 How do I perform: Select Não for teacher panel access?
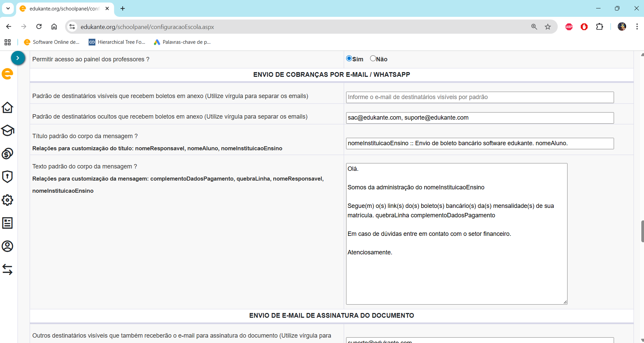(x=373, y=59)
